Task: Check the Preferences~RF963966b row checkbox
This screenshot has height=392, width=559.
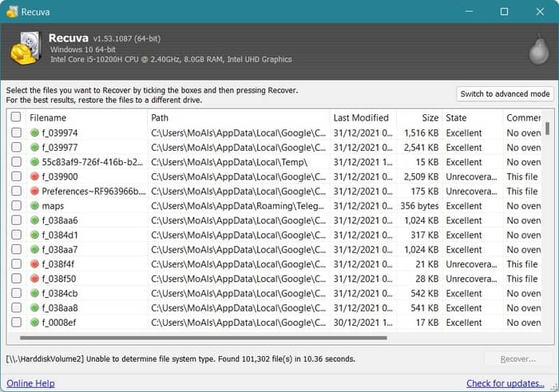Action: 16,191
